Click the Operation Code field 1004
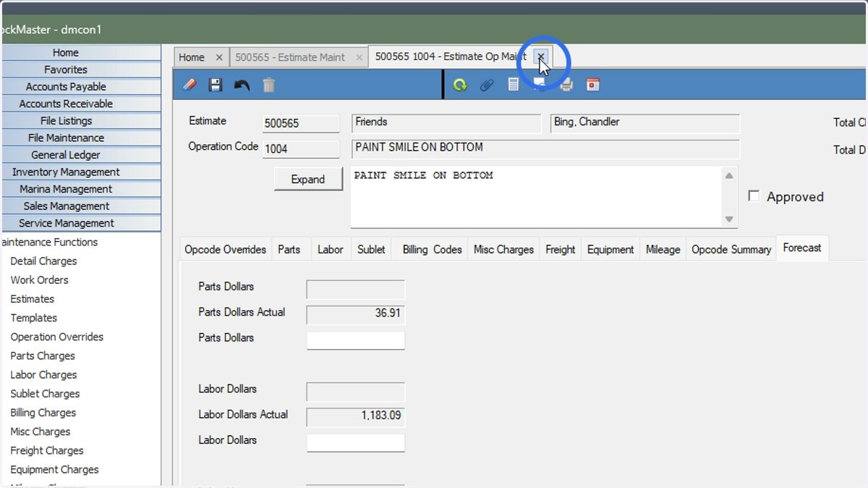This screenshot has height=488, width=868. [301, 149]
